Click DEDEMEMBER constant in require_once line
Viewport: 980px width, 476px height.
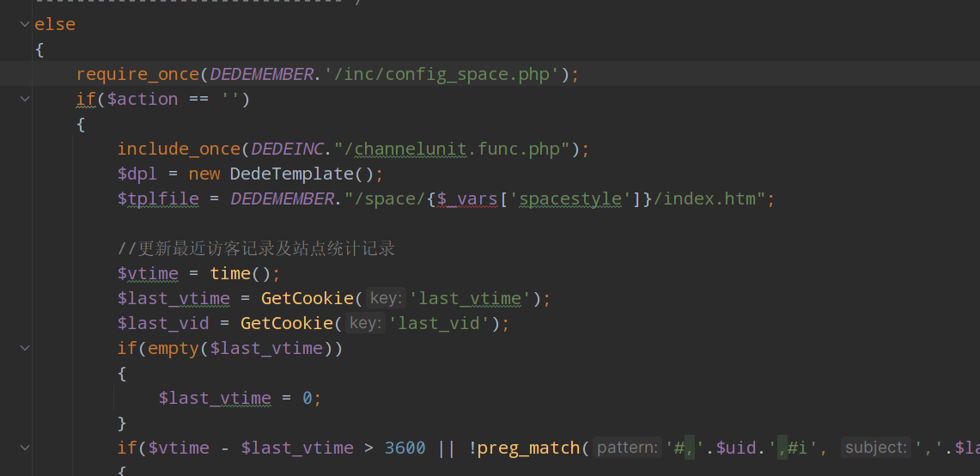[x=261, y=75]
